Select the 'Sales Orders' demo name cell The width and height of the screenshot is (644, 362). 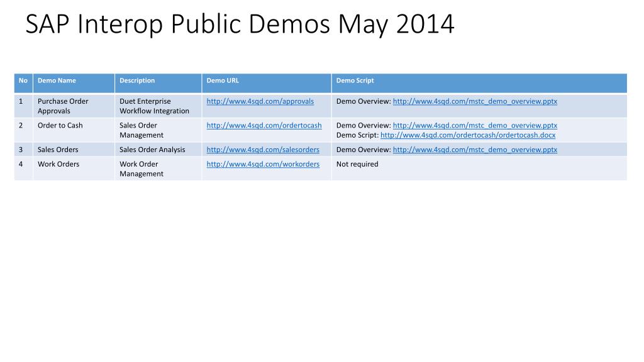(x=74, y=150)
